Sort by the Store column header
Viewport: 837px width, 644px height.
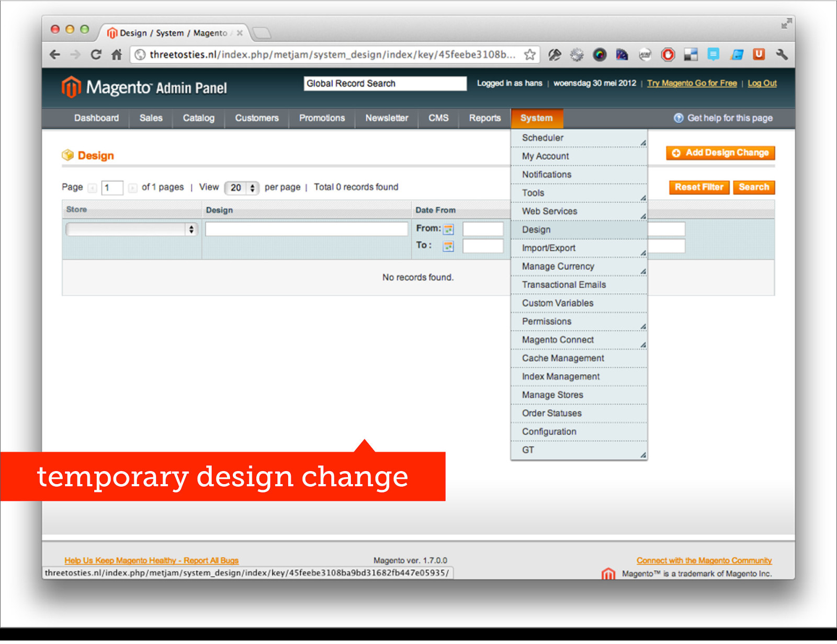pos(76,210)
